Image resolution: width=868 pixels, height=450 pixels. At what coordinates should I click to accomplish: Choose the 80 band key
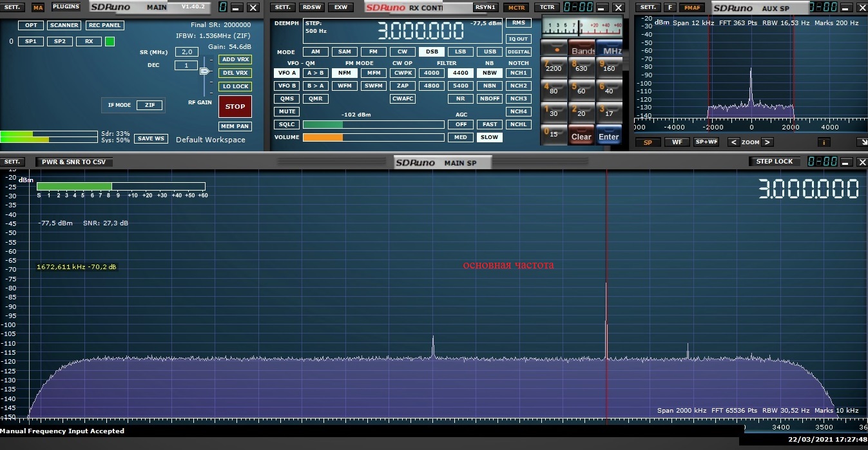pyautogui.click(x=554, y=91)
